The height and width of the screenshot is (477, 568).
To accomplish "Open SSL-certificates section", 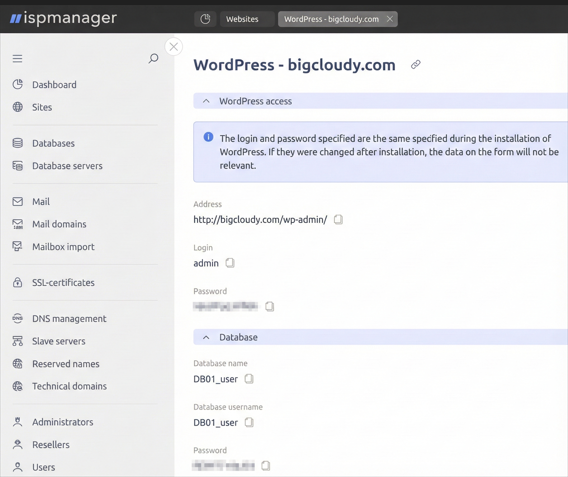I will coord(63,283).
